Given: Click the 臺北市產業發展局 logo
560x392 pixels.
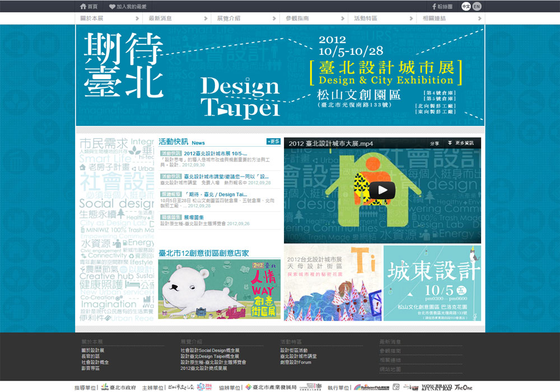Looking at the screenshot, I should click(x=272, y=388).
